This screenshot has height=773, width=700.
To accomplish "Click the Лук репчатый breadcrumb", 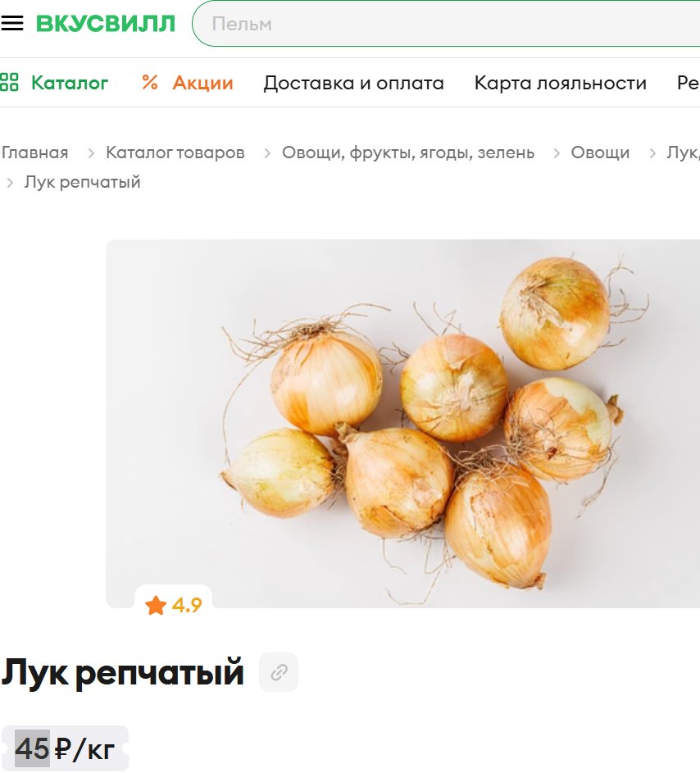I will pos(83,183).
